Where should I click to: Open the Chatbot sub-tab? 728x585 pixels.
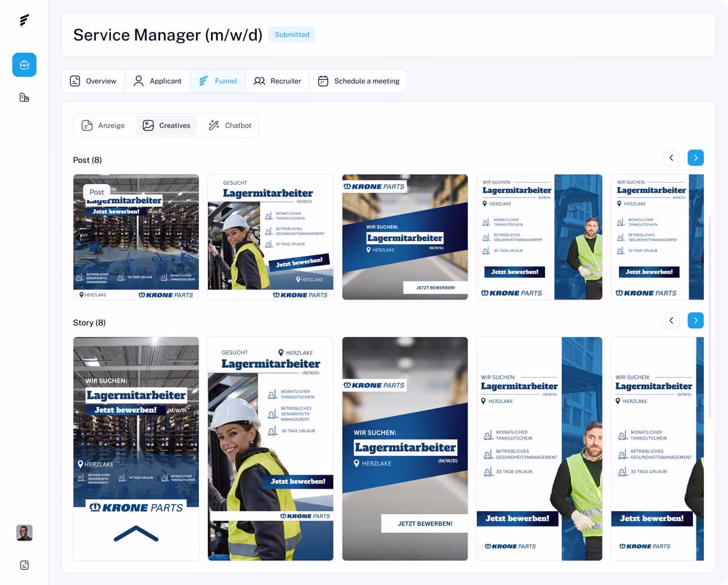pyautogui.click(x=229, y=125)
